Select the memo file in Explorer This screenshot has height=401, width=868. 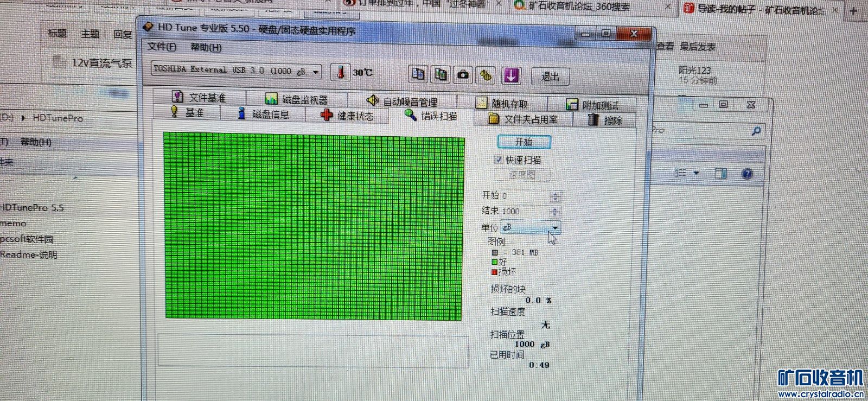(x=13, y=223)
